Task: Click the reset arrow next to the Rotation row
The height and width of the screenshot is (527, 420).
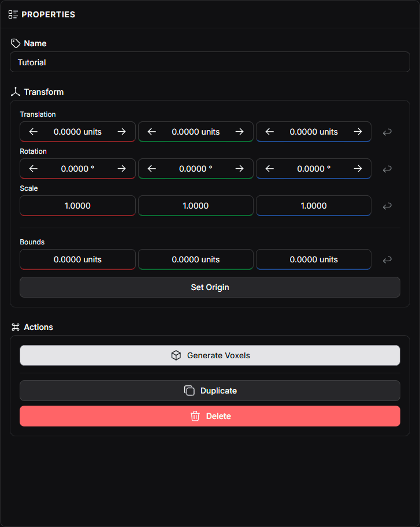Action: click(387, 169)
